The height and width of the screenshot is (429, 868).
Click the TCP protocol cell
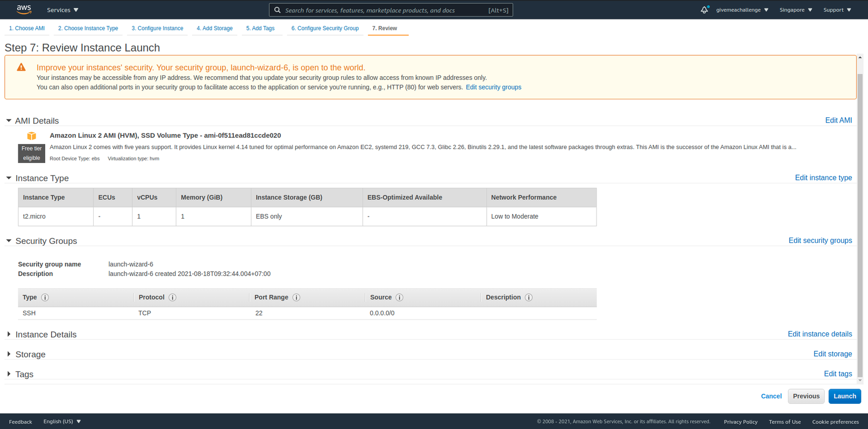click(x=145, y=313)
